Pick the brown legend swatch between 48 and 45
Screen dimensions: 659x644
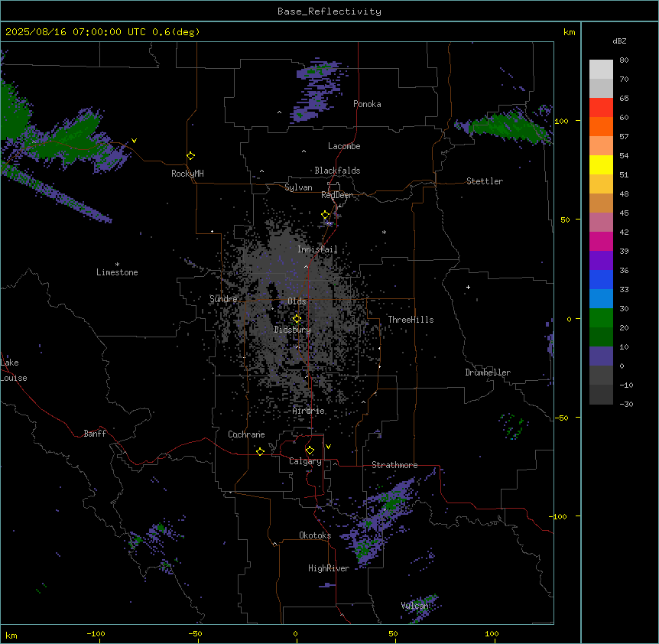click(601, 203)
